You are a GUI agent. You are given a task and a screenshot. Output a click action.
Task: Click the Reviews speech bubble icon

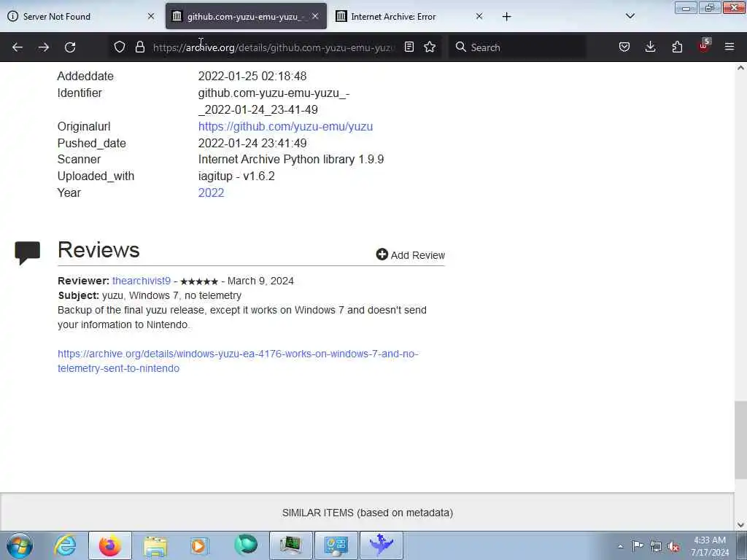point(27,253)
